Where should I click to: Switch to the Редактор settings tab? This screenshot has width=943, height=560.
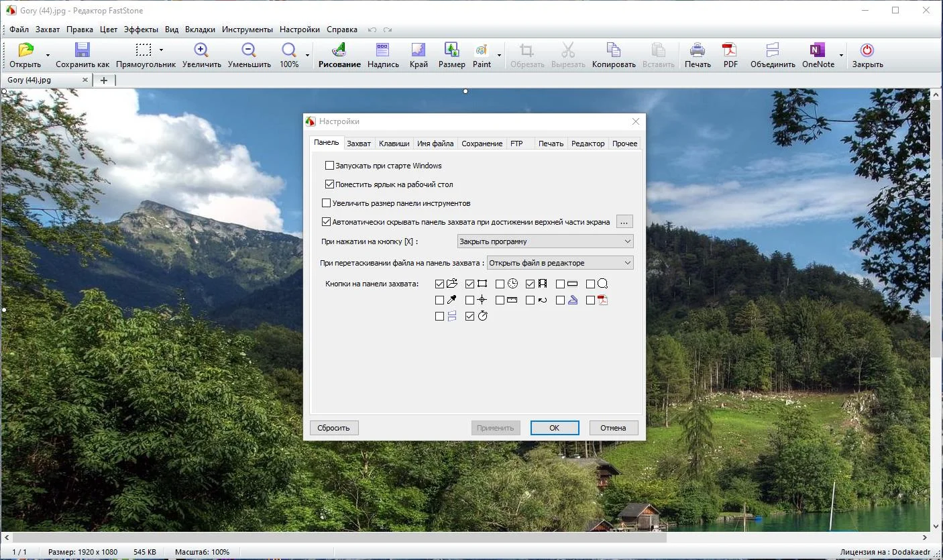click(588, 144)
